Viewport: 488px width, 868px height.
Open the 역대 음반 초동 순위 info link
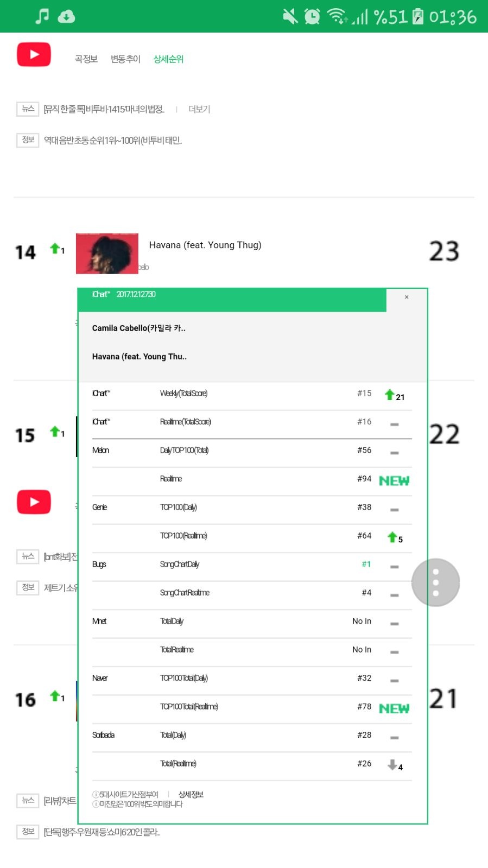coord(112,141)
